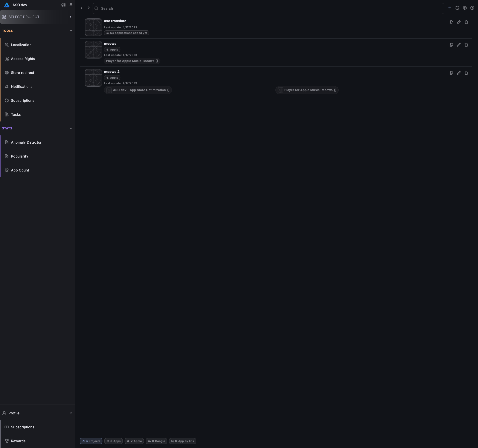Delete the meows 2 project

466,73
